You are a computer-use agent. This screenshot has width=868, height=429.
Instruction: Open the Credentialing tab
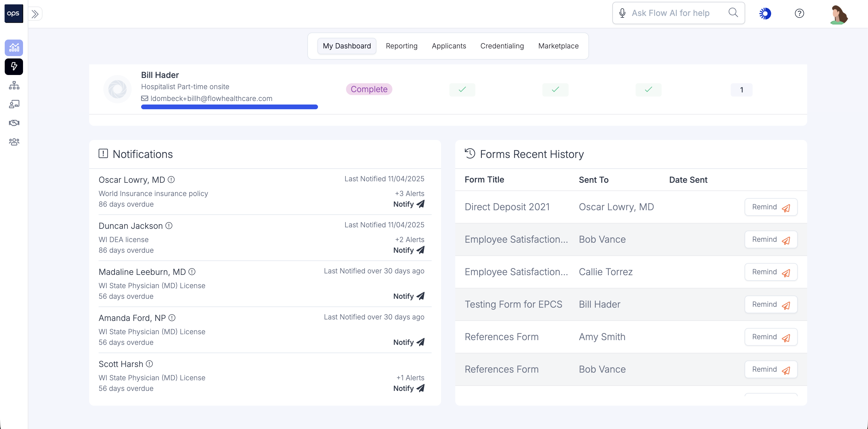pos(502,46)
